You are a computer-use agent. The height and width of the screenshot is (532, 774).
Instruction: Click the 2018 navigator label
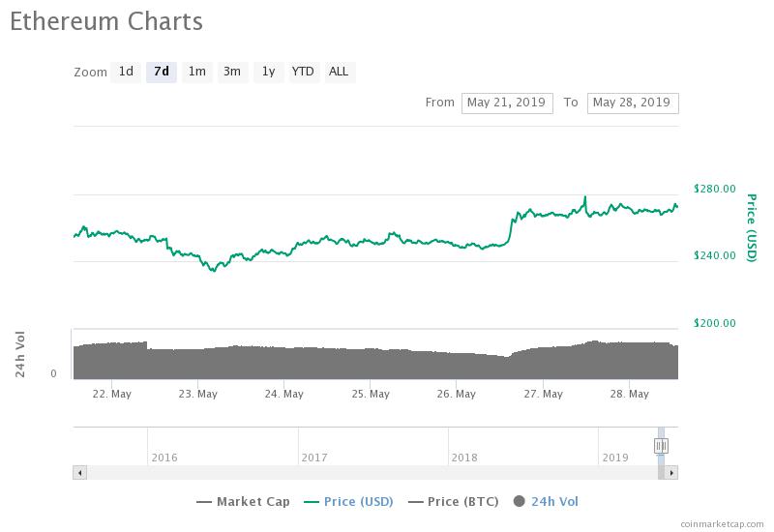464,458
